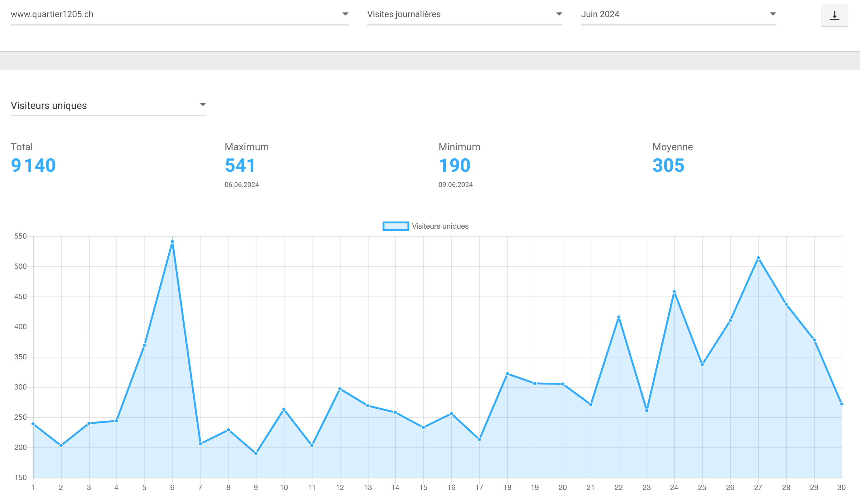This screenshot has height=504, width=860.
Task: Click the day 23 data point
Action: pos(647,411)
